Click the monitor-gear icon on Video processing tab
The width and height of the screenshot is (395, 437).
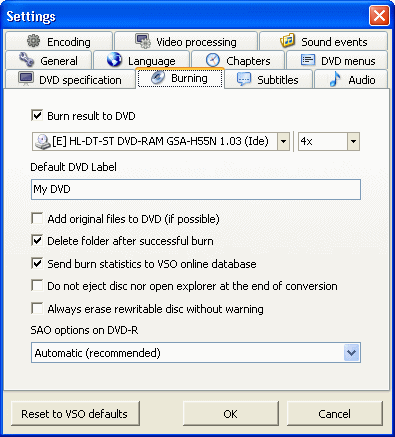(143, 41)
